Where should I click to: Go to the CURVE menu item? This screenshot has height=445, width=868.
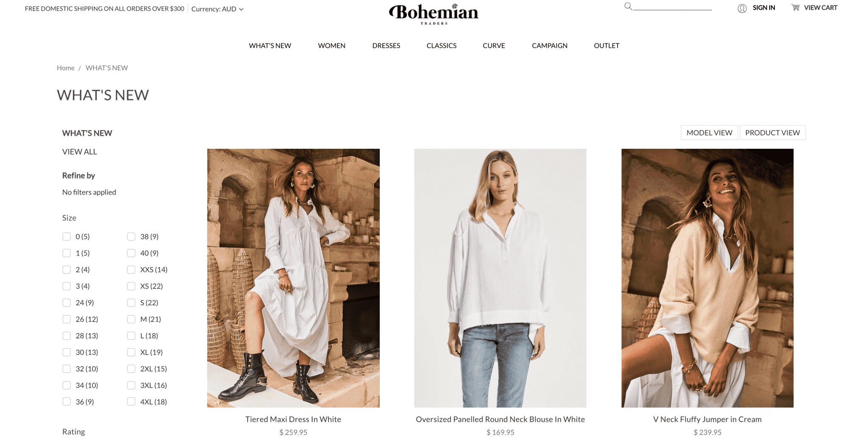click(494, 45)
